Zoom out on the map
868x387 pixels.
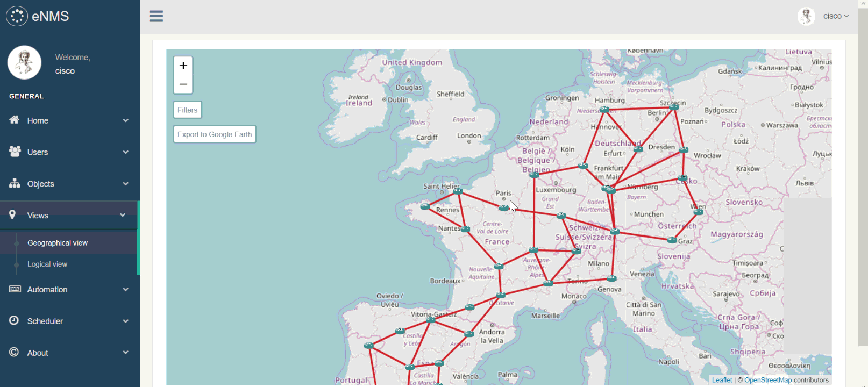click(x=183, y=84)
